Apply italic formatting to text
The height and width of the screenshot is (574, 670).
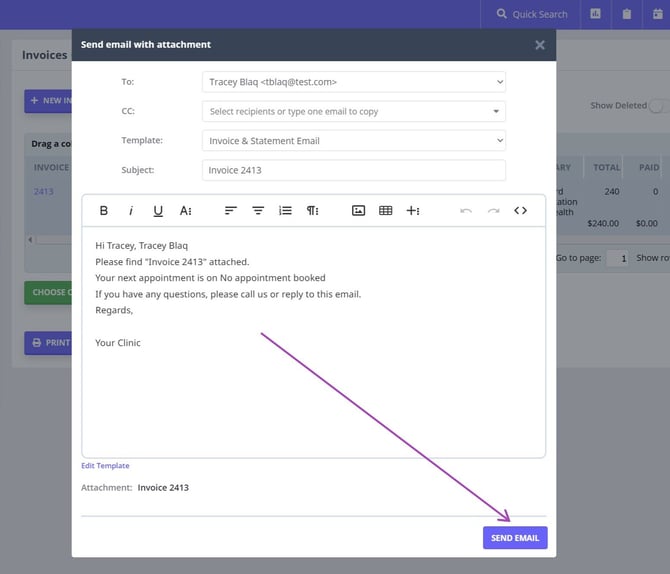(131, 211)
